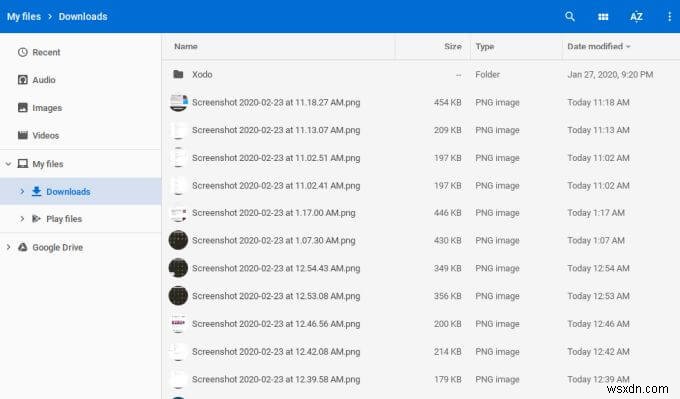Screen dimensions: 680x399
Task: Select the Xodo folder name
Action: [x=202, y=74]
